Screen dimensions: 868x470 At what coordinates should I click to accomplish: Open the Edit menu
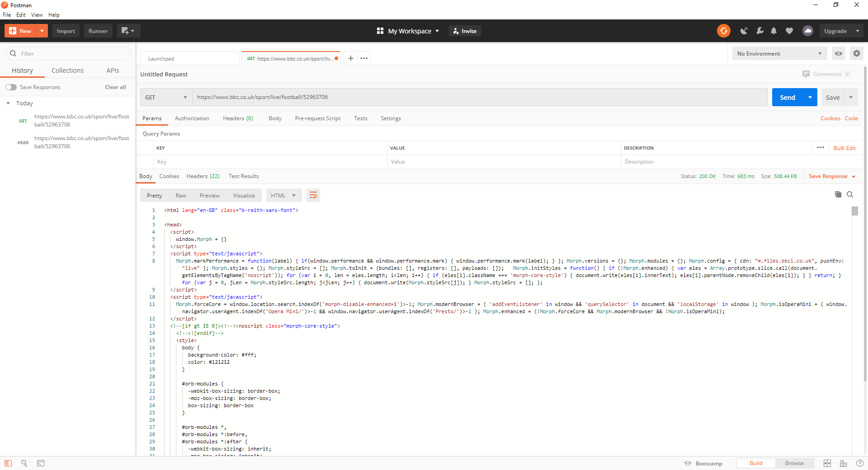point(21,14)
